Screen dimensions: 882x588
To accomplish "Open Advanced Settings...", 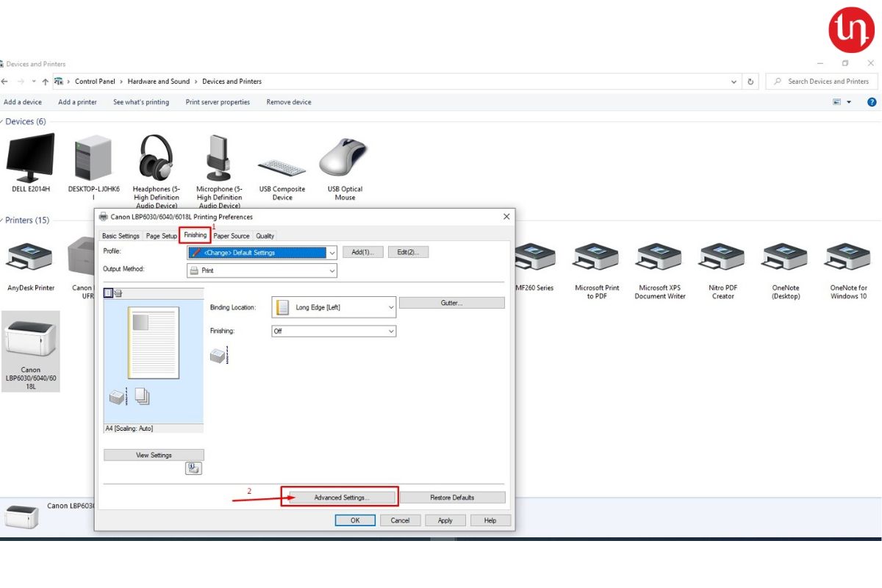I will (342, 498).
